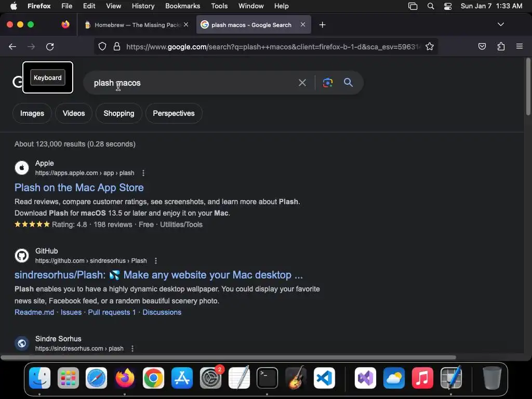Open a new browser tab

tap(322, 25)
